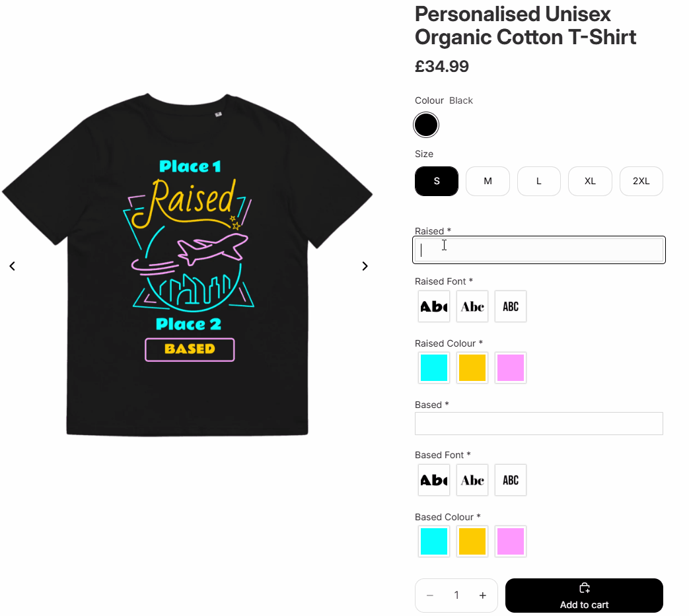This screenshot has height=616, width=689.
Task: Select size XL
Action: pos(590,181)
